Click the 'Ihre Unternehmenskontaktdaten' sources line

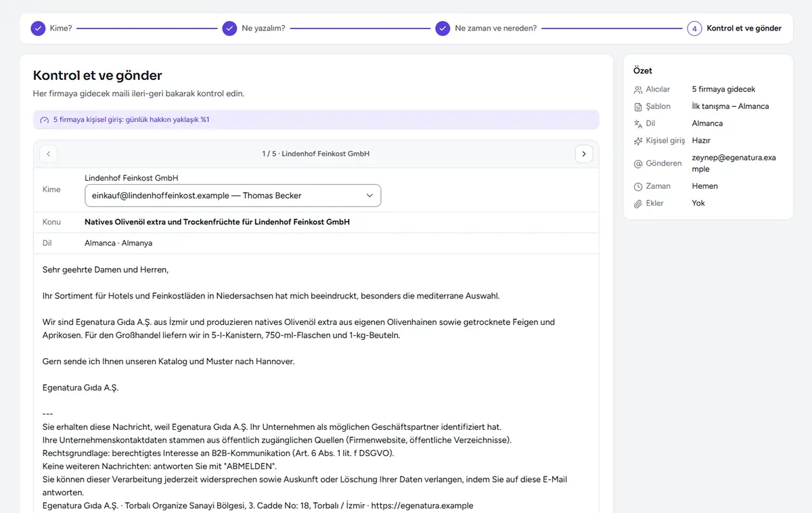277,440
